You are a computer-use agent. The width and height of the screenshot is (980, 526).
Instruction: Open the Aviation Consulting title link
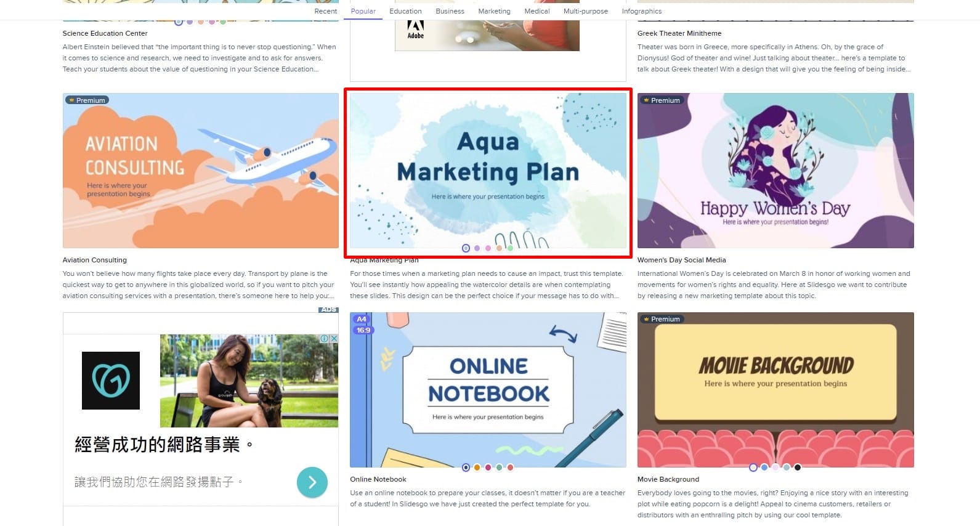[x=94, y=260]
